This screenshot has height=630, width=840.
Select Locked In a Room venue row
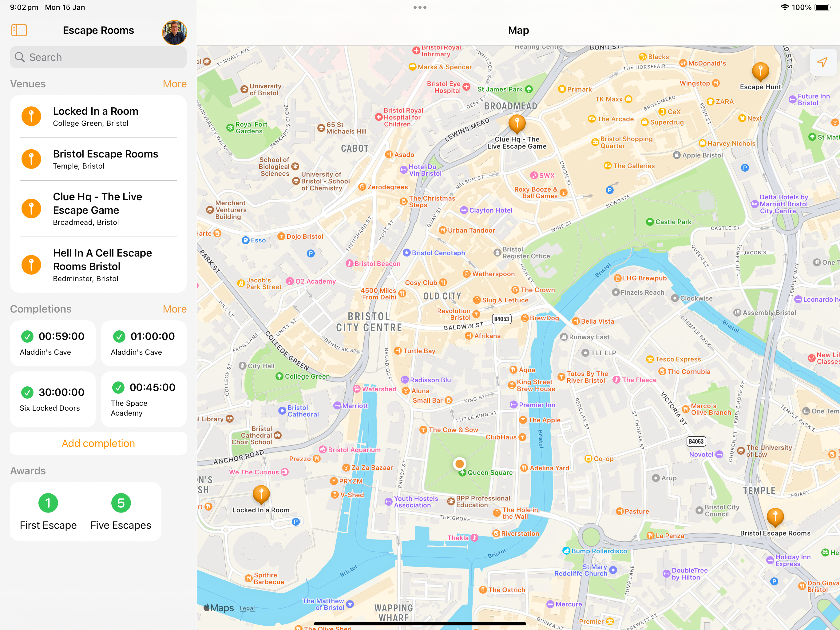(x=98, y=116)
